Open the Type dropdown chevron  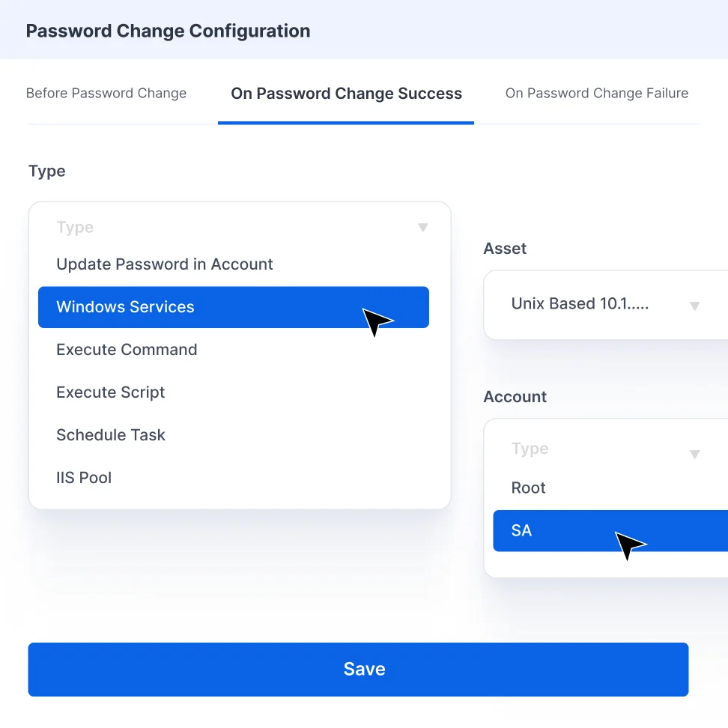tap(423, 228)
